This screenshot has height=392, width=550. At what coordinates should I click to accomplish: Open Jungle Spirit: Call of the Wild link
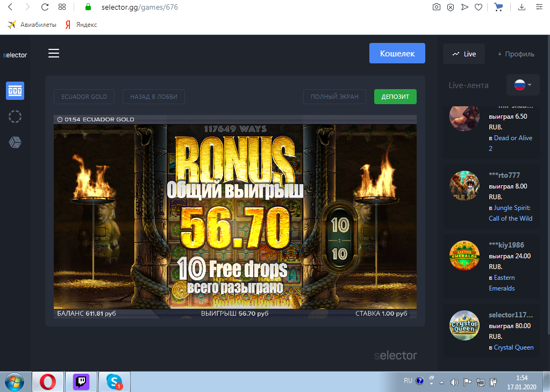[511, 213]
